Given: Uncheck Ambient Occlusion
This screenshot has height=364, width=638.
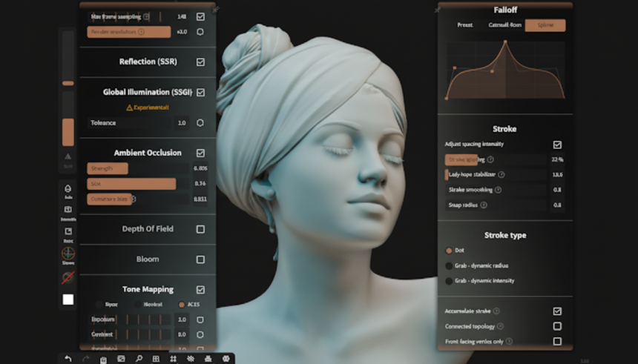Looking at the screenshot, I should pos(200,153).
